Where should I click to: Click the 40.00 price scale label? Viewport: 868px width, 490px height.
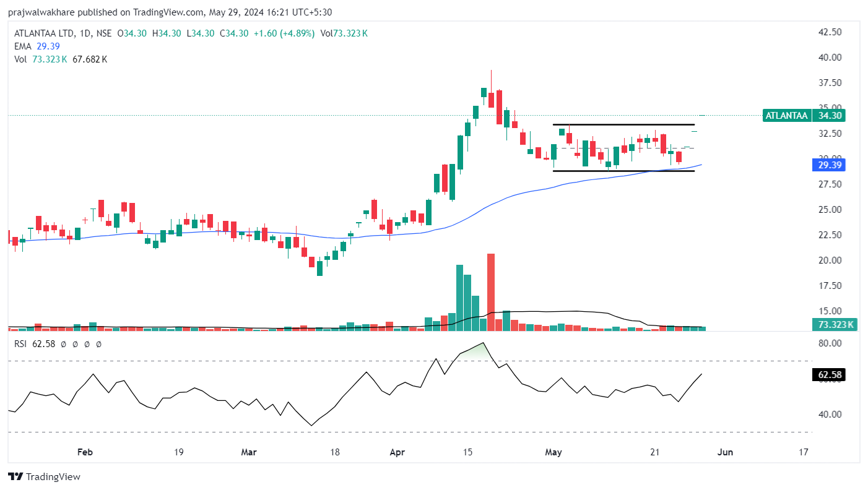830,58
